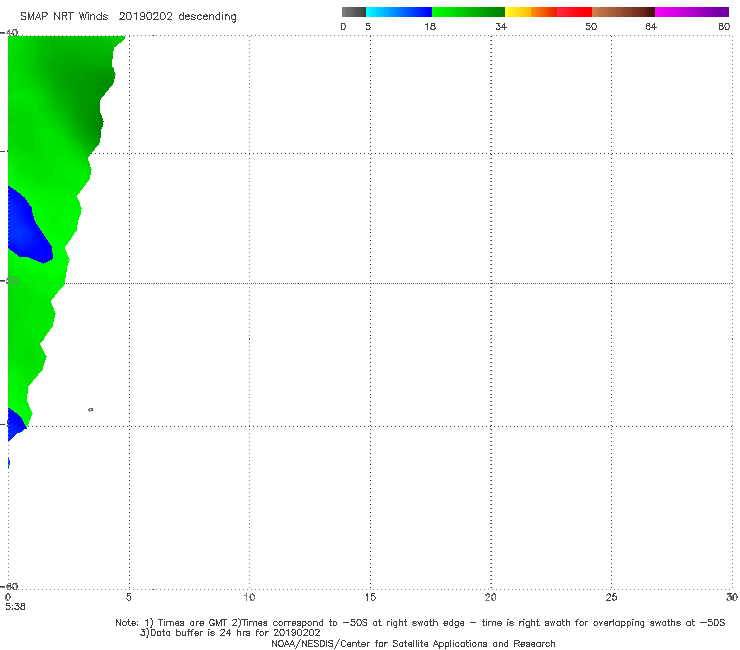Click the '0' label under the color bar
The height and width of the screenshot is (650, 740).
(343, 27)
